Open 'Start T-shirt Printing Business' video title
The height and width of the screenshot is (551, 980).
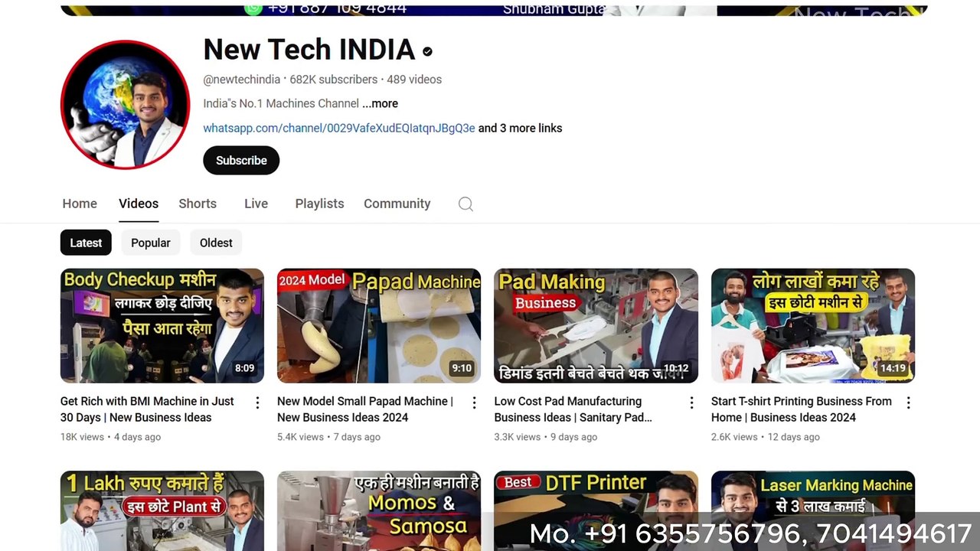click(802, 409)
